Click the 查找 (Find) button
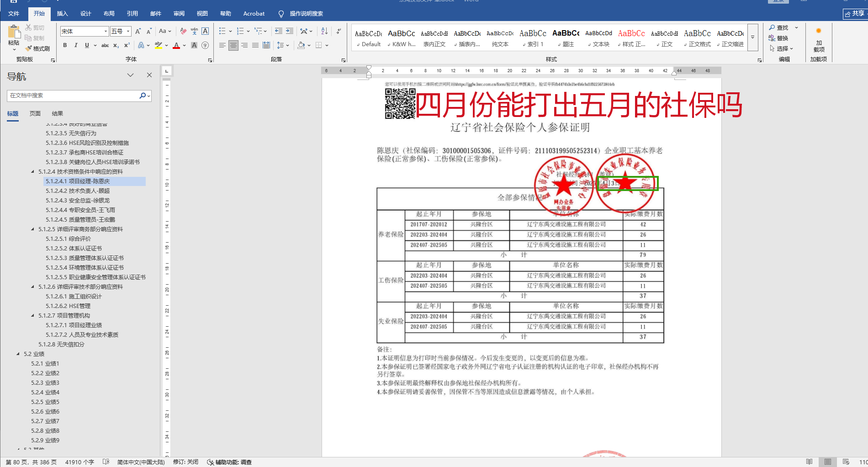Image resolution: width=868 pixels, height=467 pixels. 779,27
